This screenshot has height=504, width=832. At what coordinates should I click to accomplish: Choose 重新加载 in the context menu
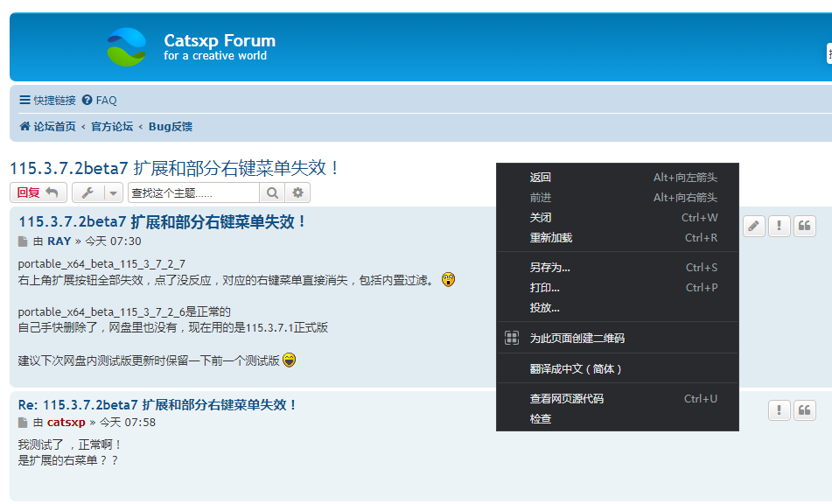point(618,238)
